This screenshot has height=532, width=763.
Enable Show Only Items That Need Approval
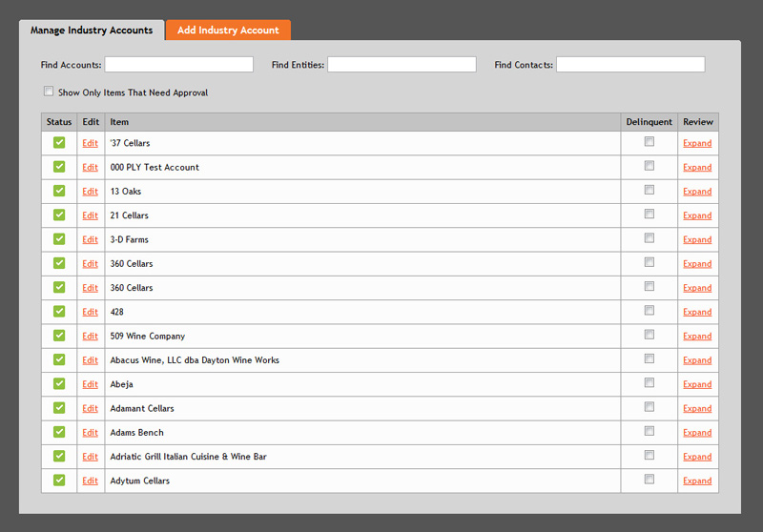49,91
